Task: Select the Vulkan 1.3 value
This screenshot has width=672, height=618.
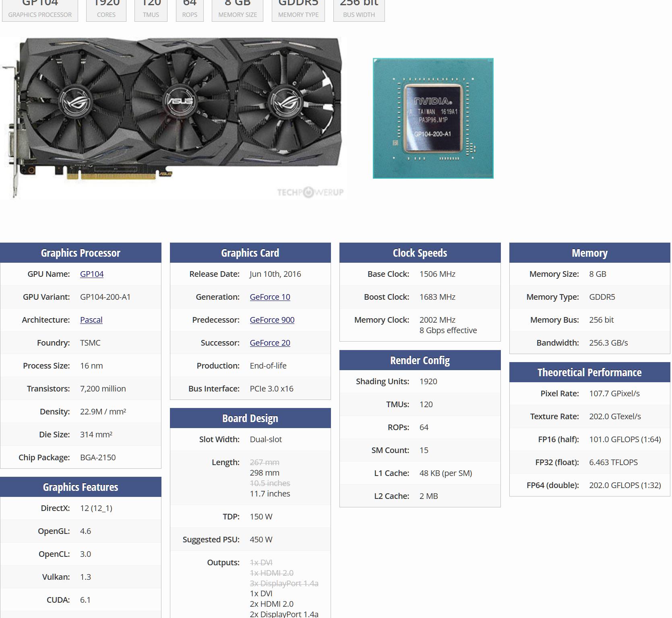Action: tap(85, 577)
